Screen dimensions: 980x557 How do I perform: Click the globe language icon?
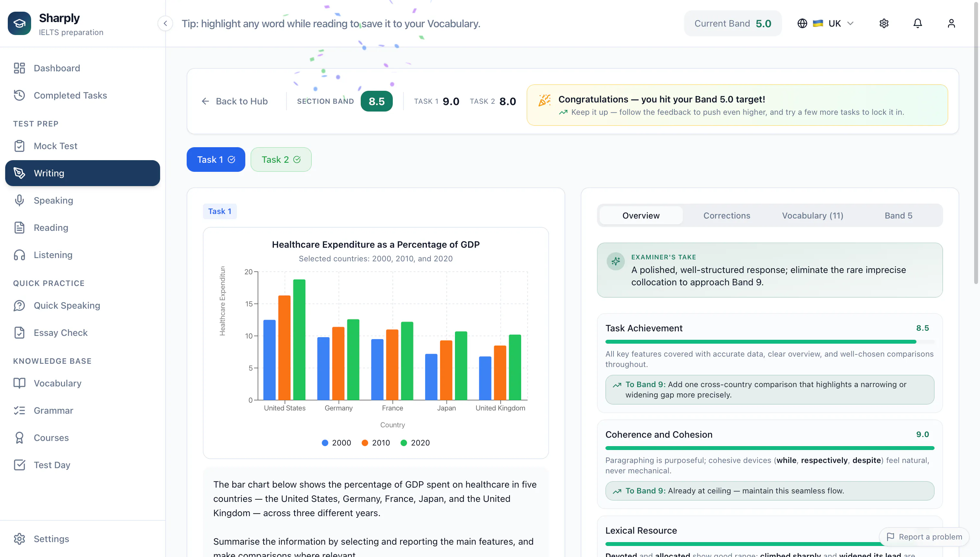[x=802, y=23]
